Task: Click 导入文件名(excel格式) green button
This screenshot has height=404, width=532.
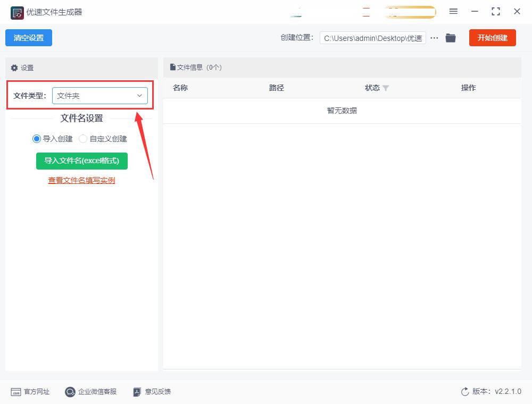Action: pyautogui.click(x=82, y=161)
